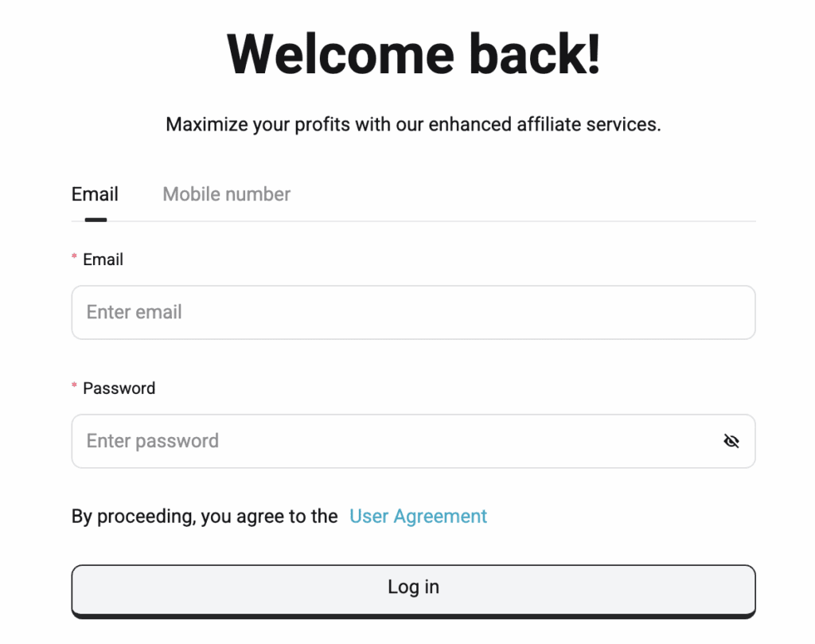Switch to the Email tab
Viewport: 815px width, 644px height.
pos(95,194)
